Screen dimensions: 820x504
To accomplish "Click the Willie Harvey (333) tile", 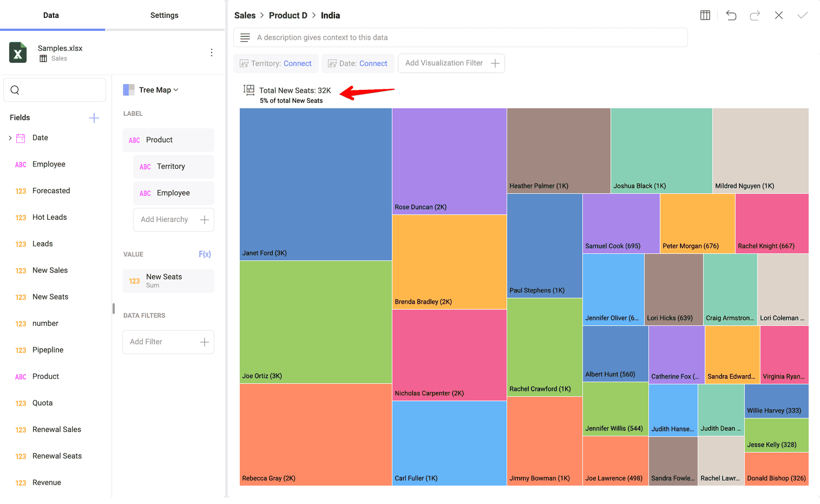I will pyautogui.click(x=777, y=401).
